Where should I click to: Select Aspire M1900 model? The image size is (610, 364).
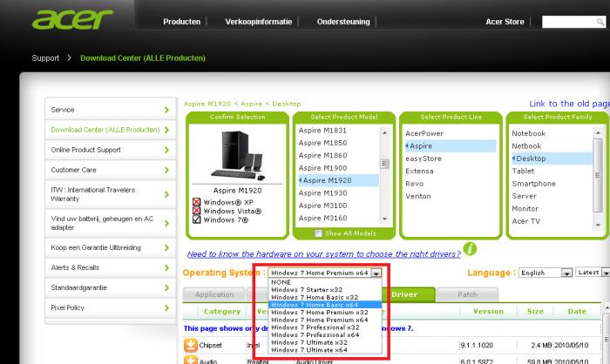(x=323, y=168)
